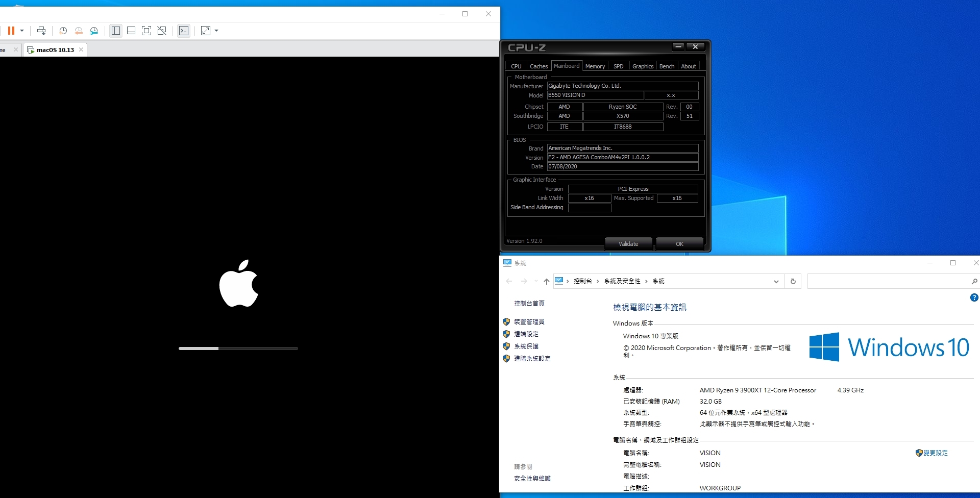980x498 pixels.
Task: Open 控制台首頁 link
Action: [529, 304]
